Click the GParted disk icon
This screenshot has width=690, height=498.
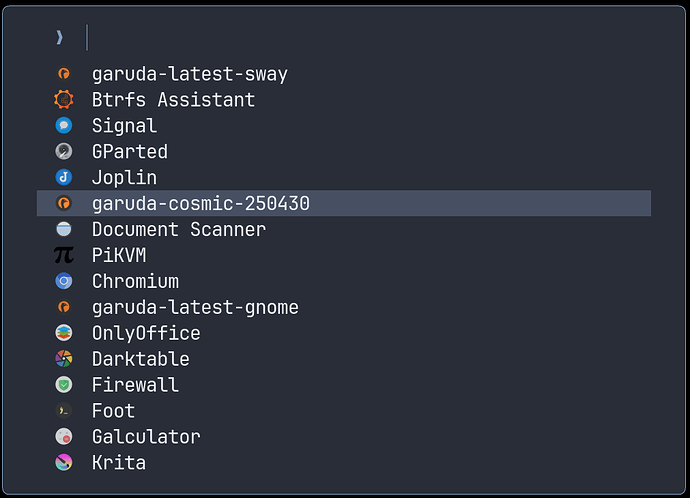point(64,151)
